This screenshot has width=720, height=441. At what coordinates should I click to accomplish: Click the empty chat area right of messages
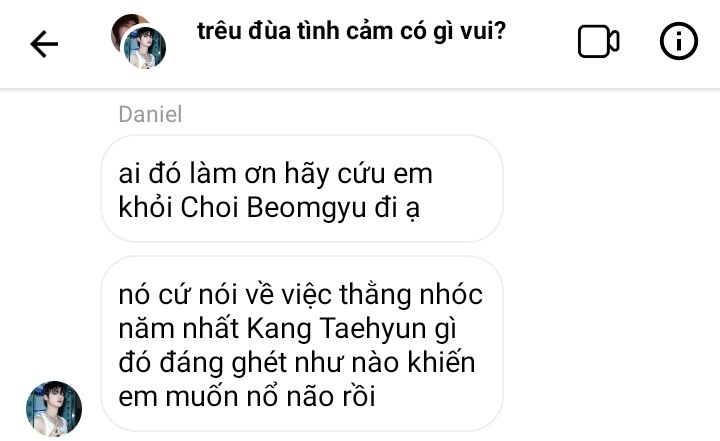tap(611, 276)
